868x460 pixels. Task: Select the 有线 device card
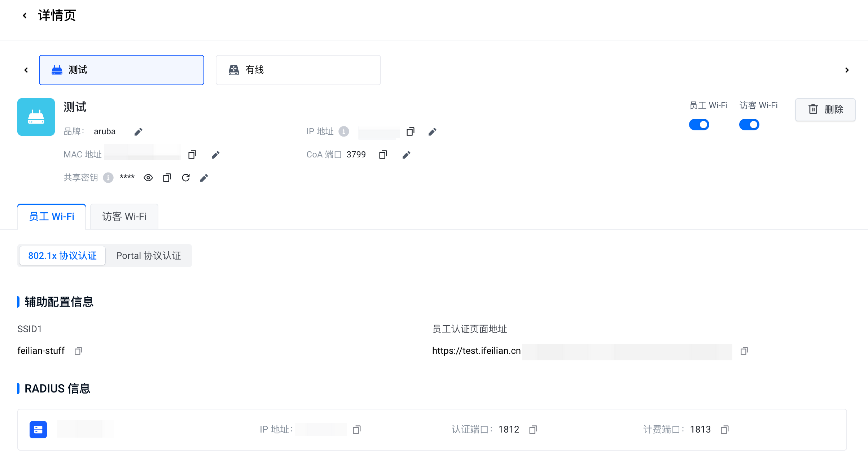tap(298, 70)
